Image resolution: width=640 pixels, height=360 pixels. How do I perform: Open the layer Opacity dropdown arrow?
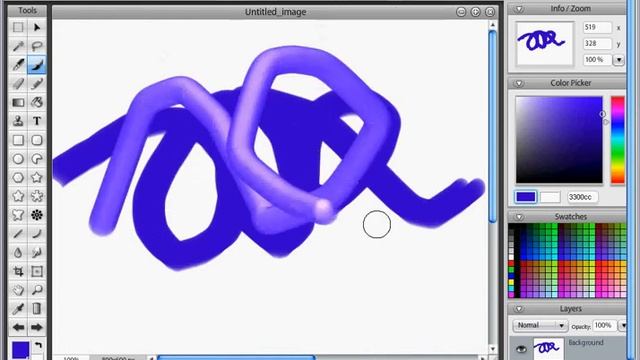pos(623,326)
